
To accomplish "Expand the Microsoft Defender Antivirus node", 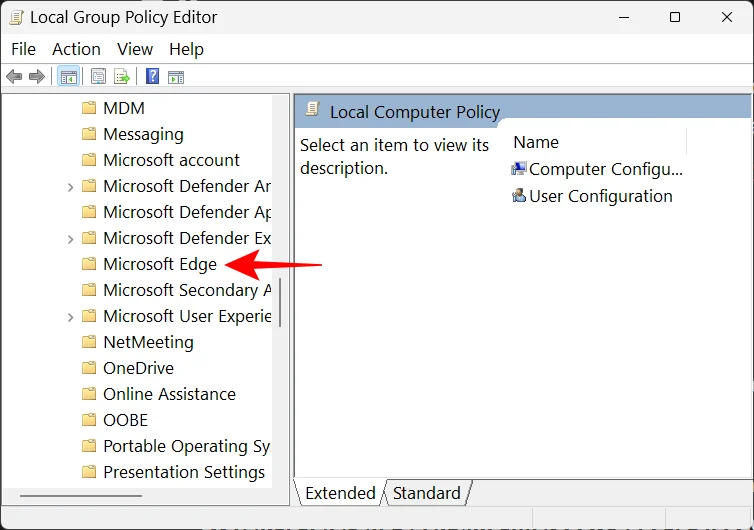I will [70, 187].
